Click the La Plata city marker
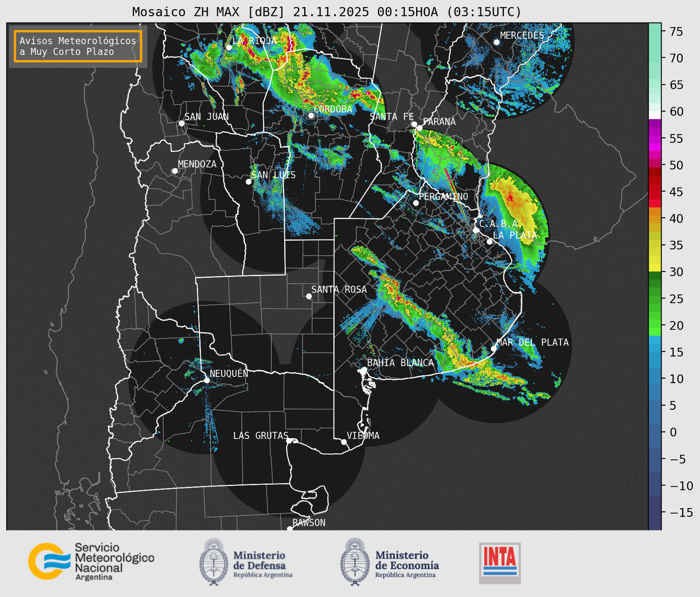700x597 pixels. click(490, 242)
